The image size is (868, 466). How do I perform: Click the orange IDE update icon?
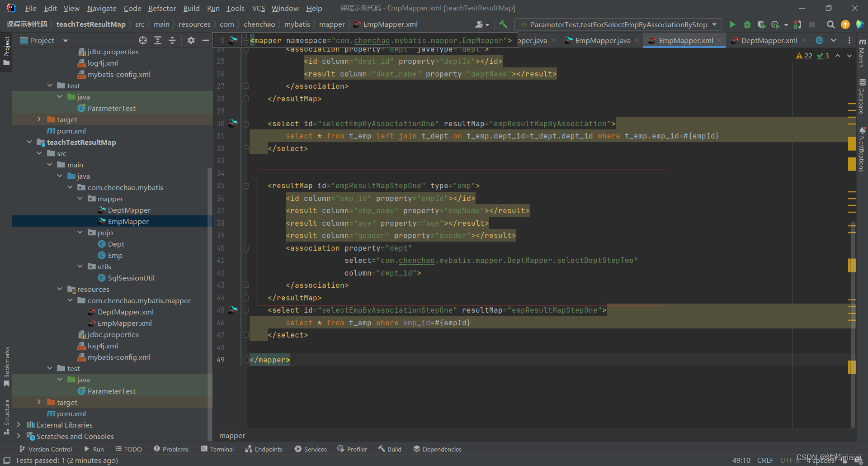(845, 24)
